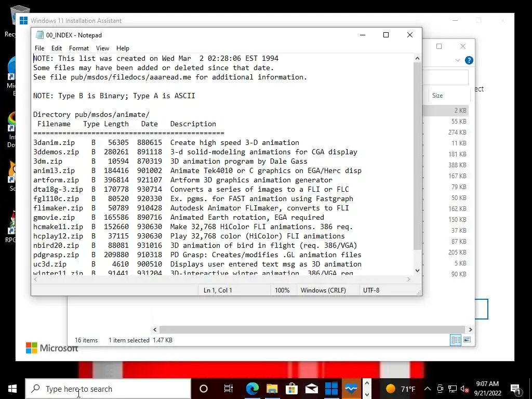Click the 100% zoom status entry

coord(282,290)
